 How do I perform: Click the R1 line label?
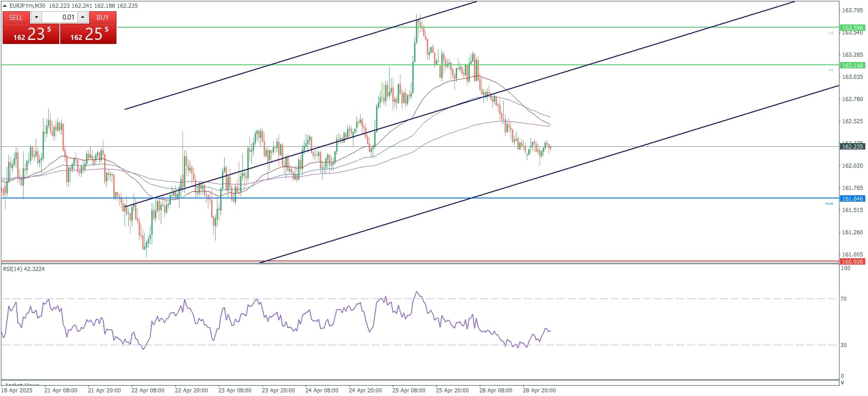click(831, 70)
